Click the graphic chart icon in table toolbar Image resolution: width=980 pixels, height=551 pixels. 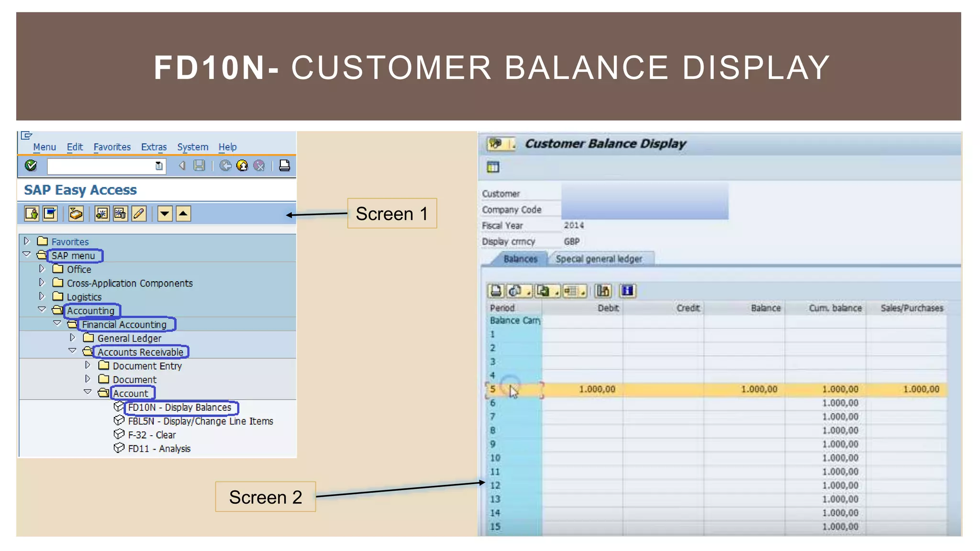coord(603,291)
